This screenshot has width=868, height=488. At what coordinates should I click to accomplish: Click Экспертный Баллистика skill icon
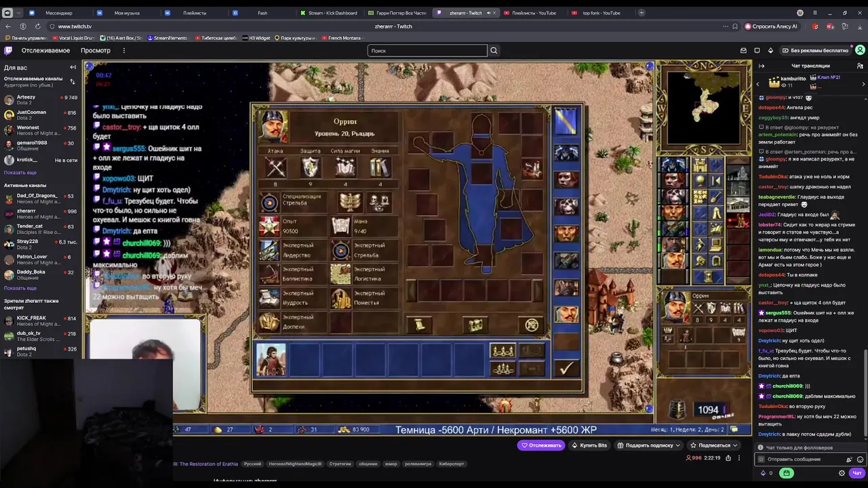[269, 274]
